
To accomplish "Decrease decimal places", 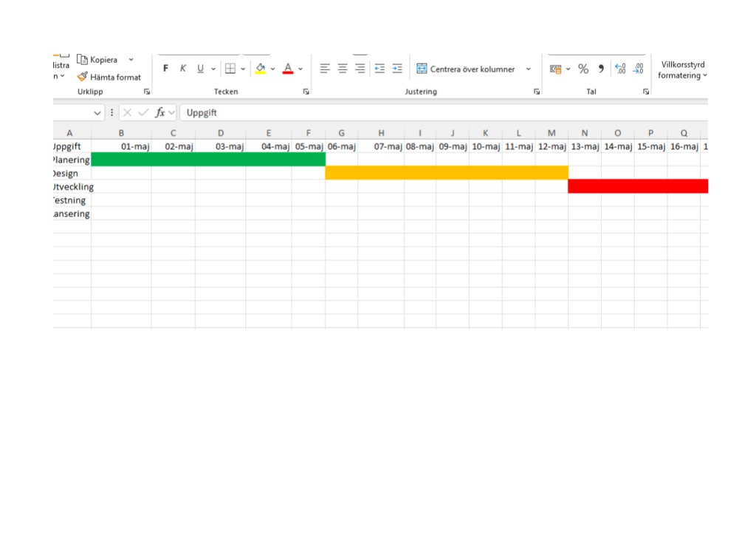I will (639, 69).
